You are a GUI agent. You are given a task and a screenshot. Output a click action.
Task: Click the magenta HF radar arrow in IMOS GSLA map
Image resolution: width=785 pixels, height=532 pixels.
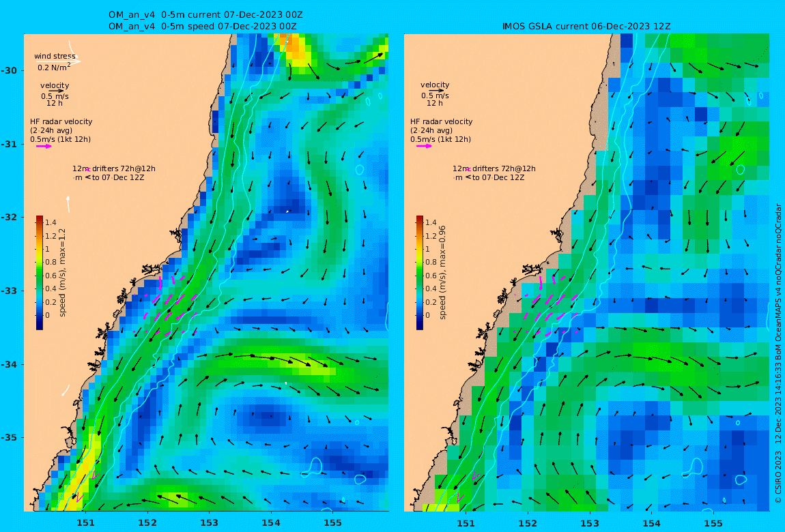tap(424, 147)
